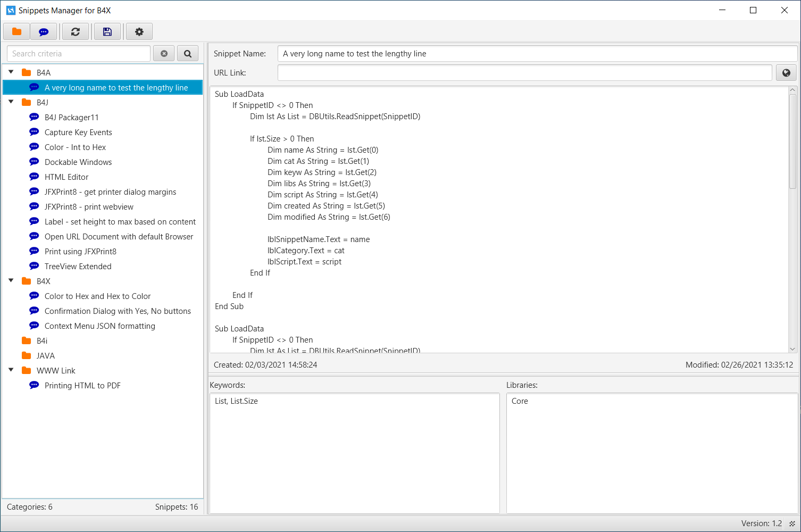Select the JAVA category label
801x532 pixels.
pos(46,355)
